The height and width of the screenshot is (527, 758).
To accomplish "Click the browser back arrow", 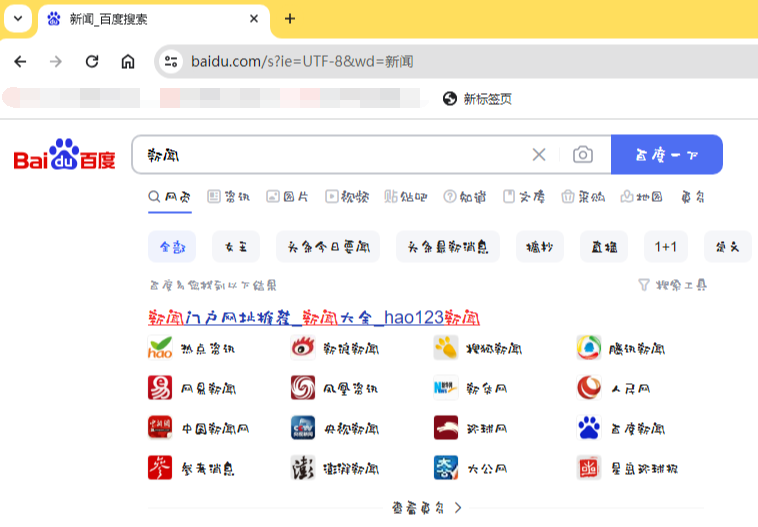I will pyautogui.click(x=20, y=61).
